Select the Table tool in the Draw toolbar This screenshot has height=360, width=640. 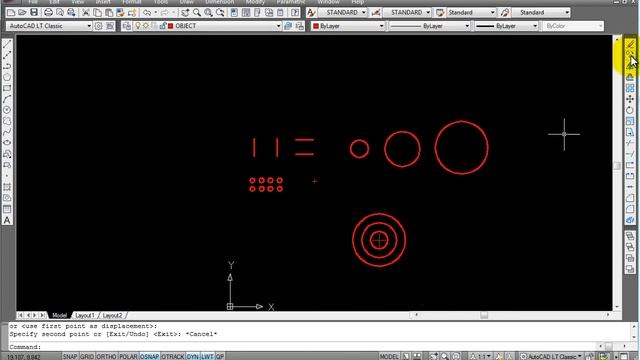(x=7, y=209)
